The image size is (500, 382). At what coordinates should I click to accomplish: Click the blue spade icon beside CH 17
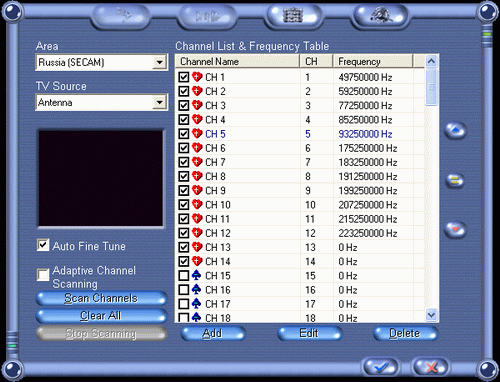(197, 304)
